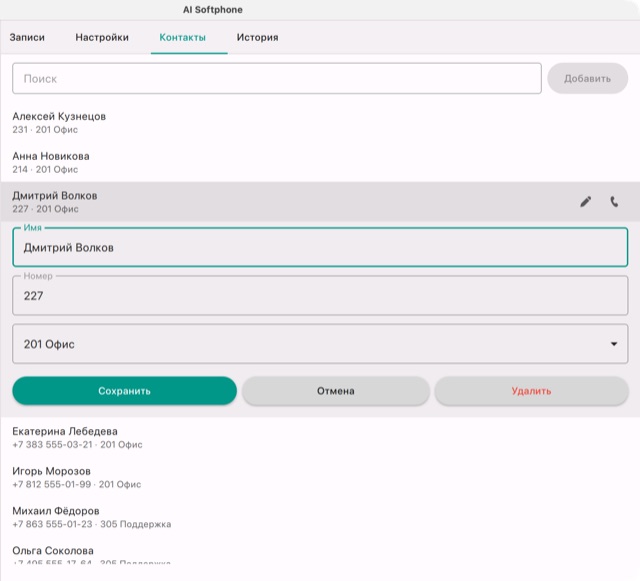The width and height of the screenshot is (640, 581).
Task: Open contact Ольга Соколова
Action: 320,551
